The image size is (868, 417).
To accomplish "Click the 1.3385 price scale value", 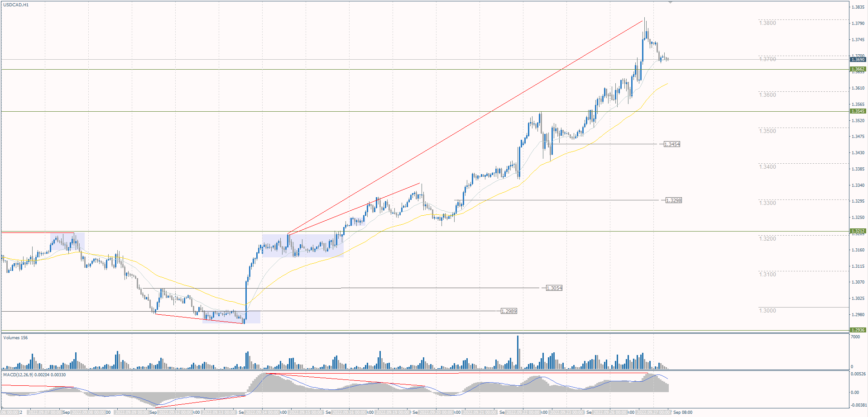I will click(x=858, y=169).
